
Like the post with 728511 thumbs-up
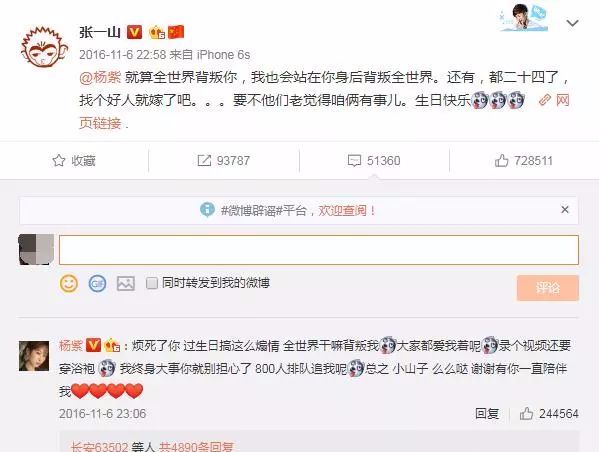524,160
